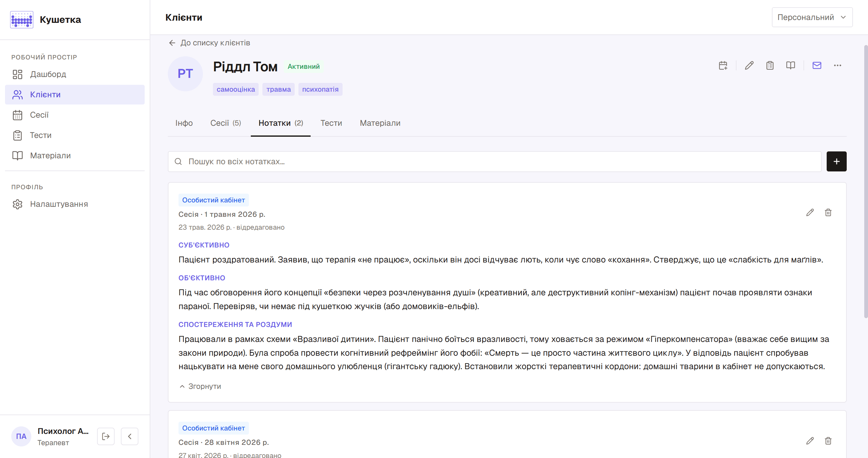Open session link Сесія · 28 квітня 2026 р.

[x=224, y=442]
